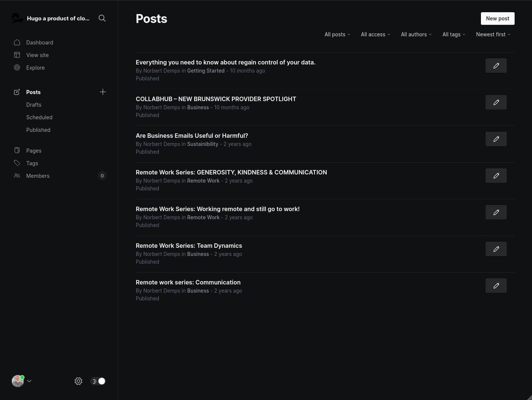Edit the COLLABHUB post via pencil icon
This screenshot has width=532, height=400.
tap(496, 102)
